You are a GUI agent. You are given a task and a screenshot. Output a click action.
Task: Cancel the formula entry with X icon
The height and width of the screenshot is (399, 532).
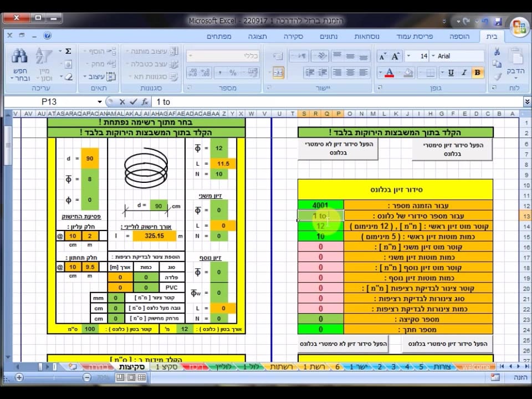(122, 102)
